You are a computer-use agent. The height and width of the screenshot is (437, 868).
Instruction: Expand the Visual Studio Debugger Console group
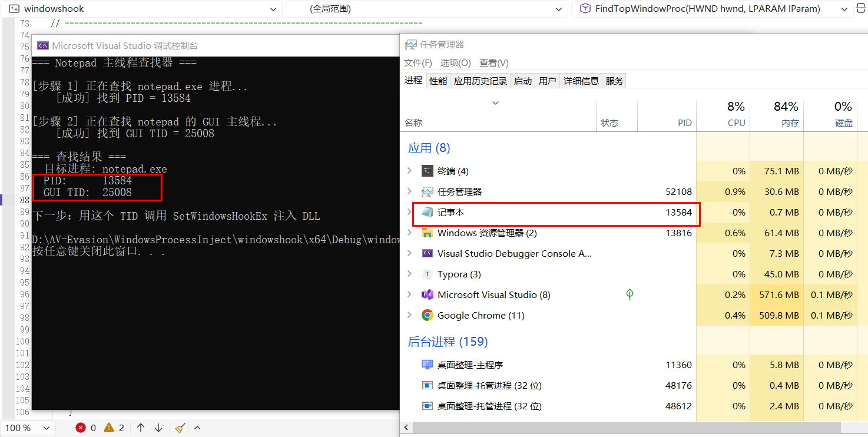tap(410, 253)
